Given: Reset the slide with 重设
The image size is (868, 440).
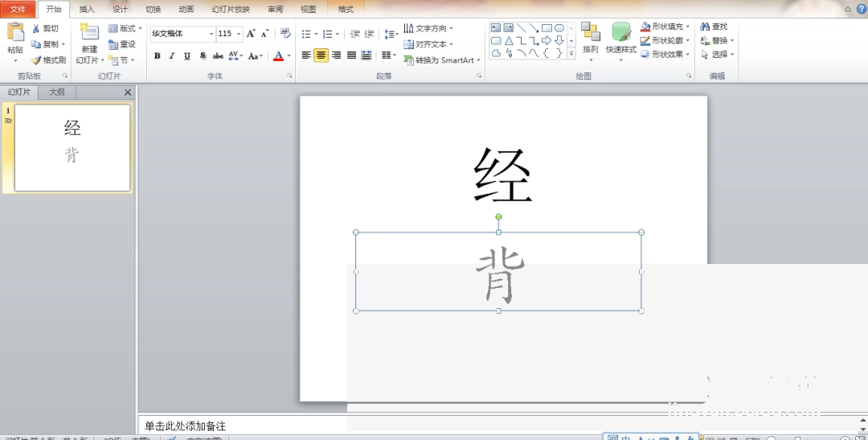Looking at the screenshot, I should [122, 43].
